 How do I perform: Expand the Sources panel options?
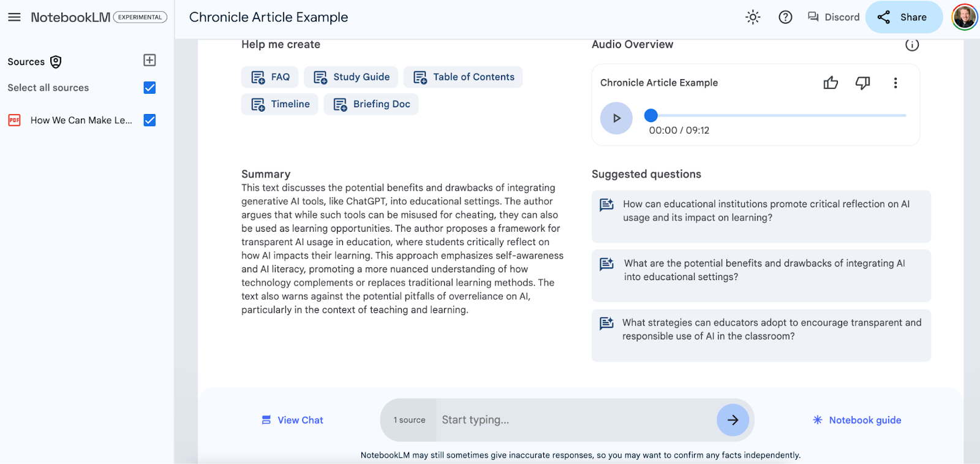[x=55, y=61]
